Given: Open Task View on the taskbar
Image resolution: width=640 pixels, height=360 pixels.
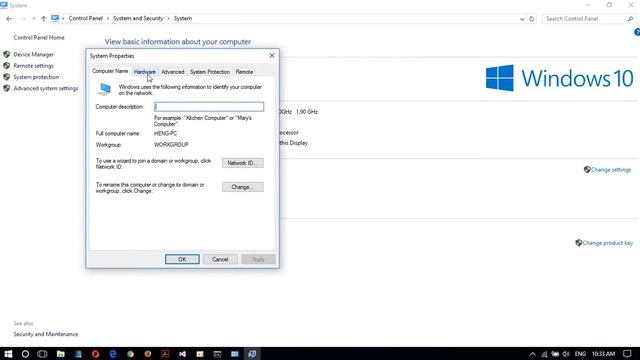Looking at the screenshot, I should (42, 354).
